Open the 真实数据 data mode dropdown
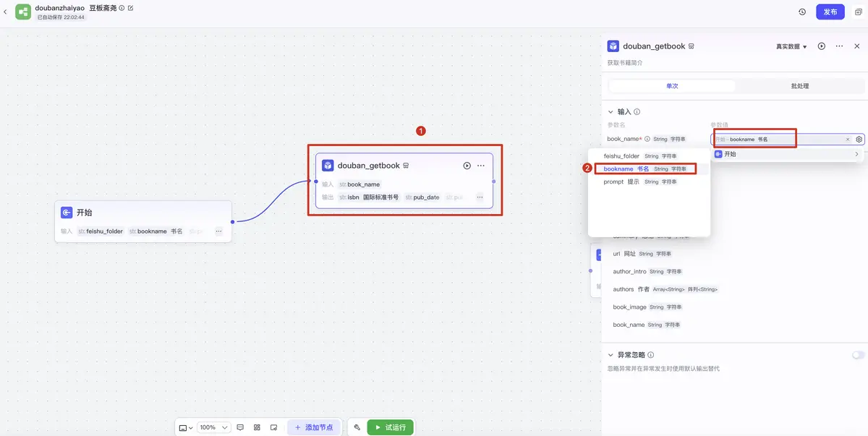This screenshot has height=436, width=868. coord(791,46)
